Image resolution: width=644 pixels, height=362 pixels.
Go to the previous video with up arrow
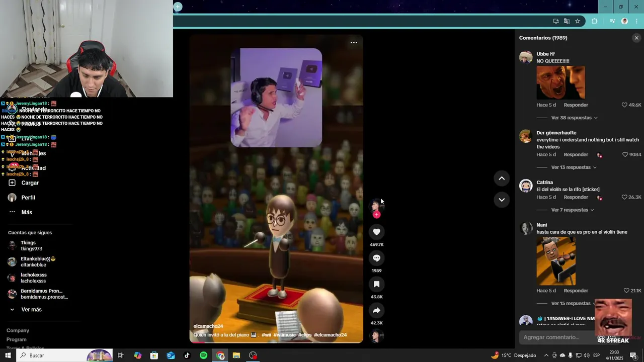point(502,178)
